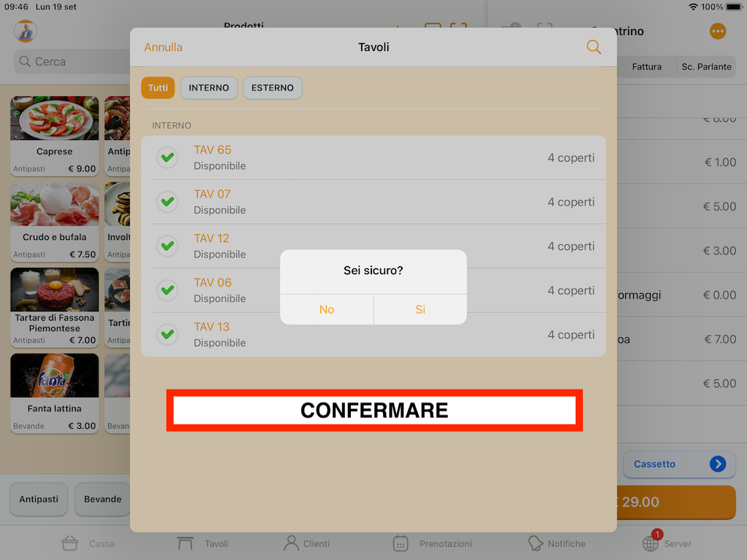
Task: Choose No in the Sei sicuro alert
Action: coord(327,309)
